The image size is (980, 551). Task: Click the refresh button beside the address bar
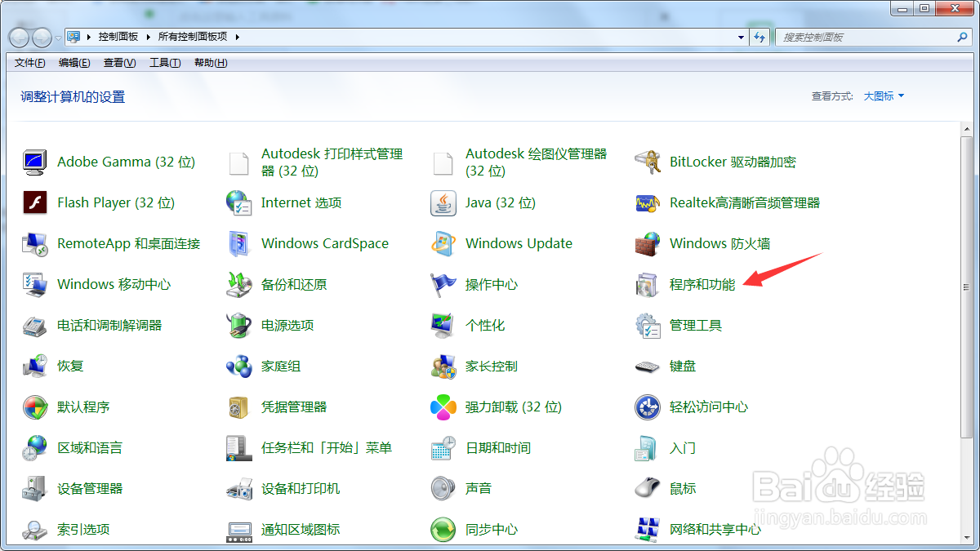click(x=760, y=36)
